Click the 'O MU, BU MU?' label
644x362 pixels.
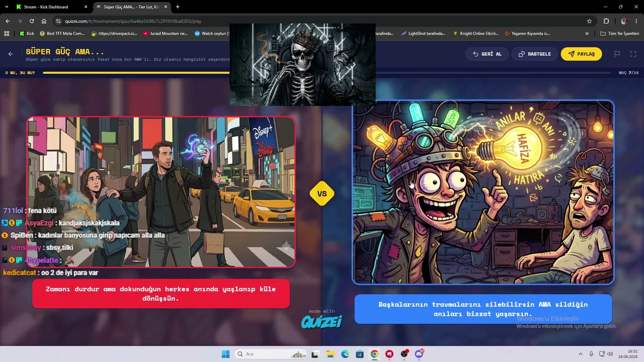[20, 73]
